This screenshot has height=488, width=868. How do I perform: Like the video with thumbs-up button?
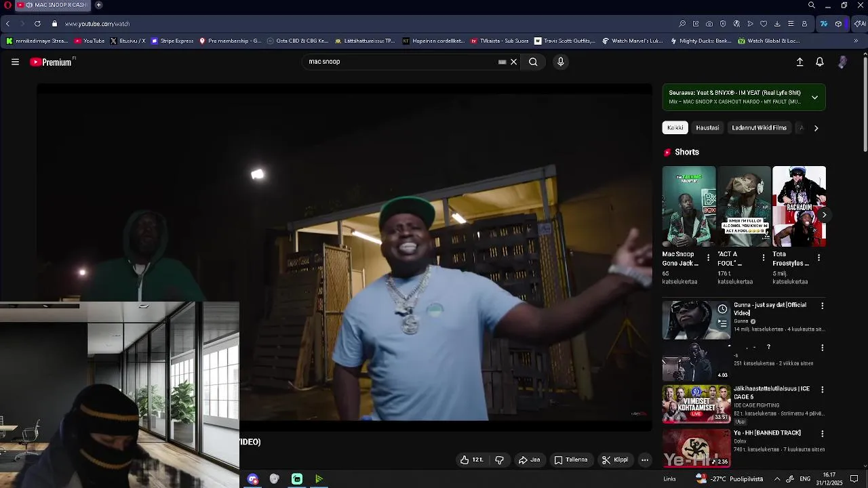(x=471, y=460)
